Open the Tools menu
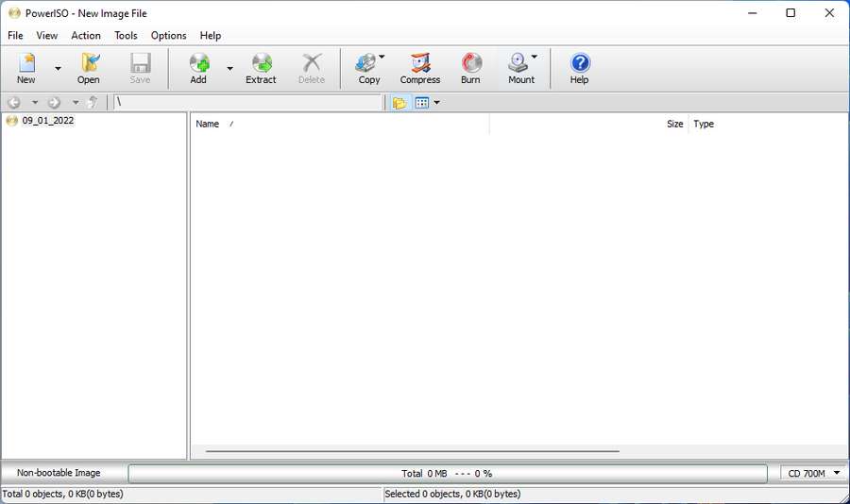Screen dimensions: 850x504 [x=126, y=35]
